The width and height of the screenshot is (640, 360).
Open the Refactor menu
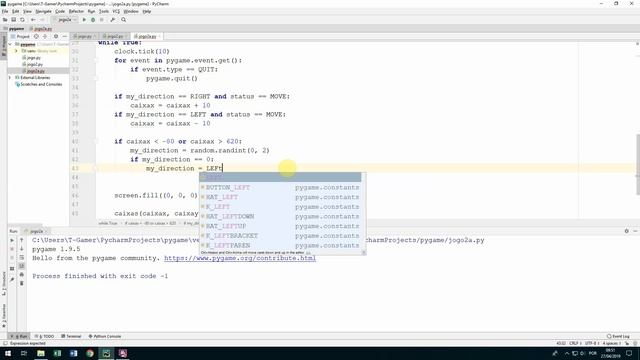click(76, 11)
